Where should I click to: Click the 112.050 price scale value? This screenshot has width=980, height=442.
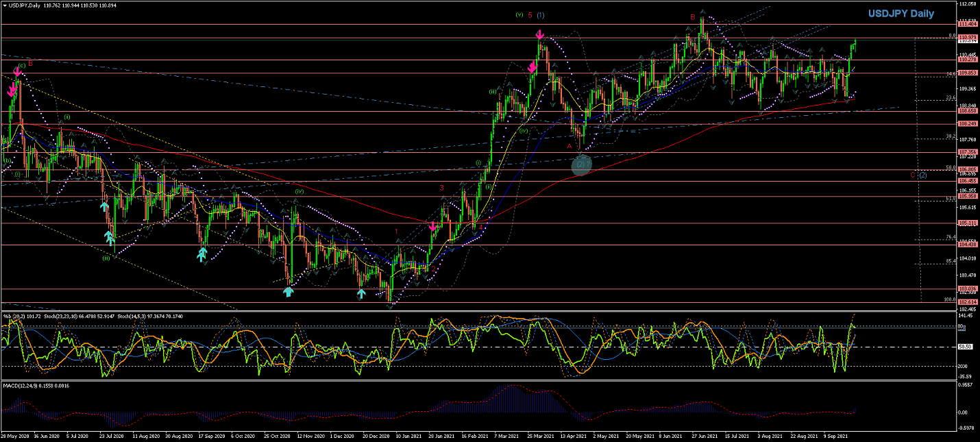[967, 3]
